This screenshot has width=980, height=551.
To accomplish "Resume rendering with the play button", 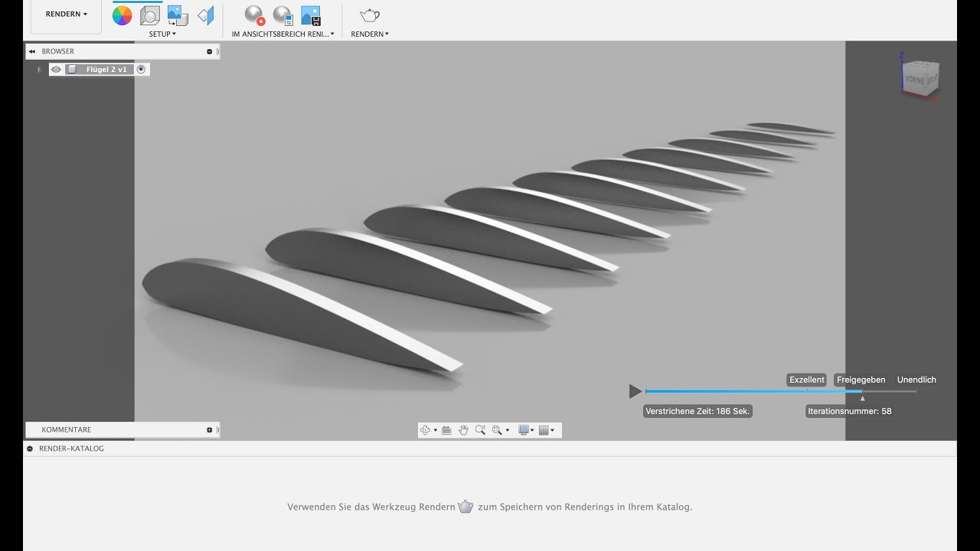I will (635, 391).
